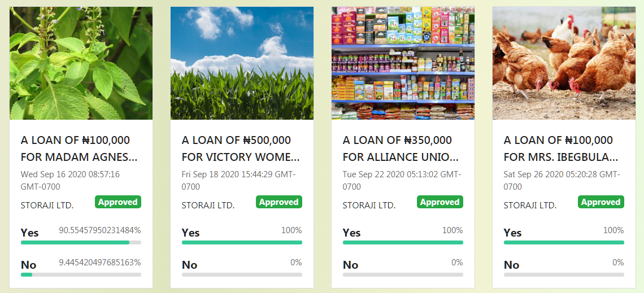Click STORAJI LTD. under Mrs. Ibegbulam loan
The height and width of the screenshot is (293, 644).
[530, 205]
